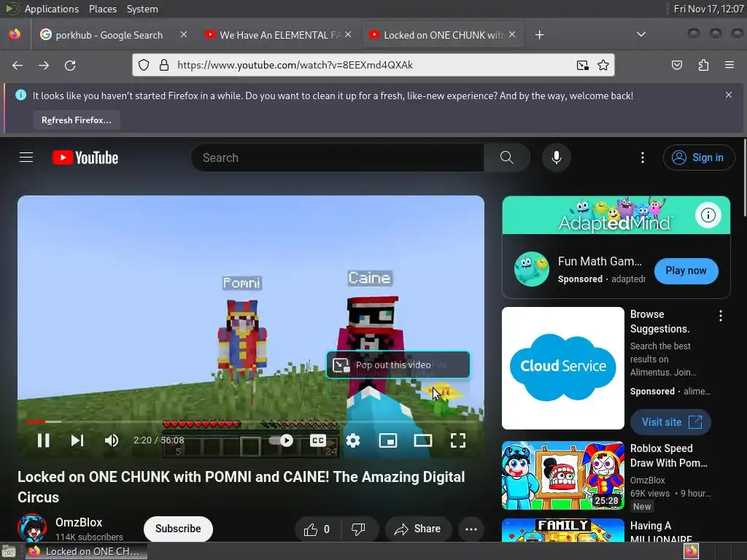Click clock Fri Nov 17, 12:07

(x=708, y=9)
